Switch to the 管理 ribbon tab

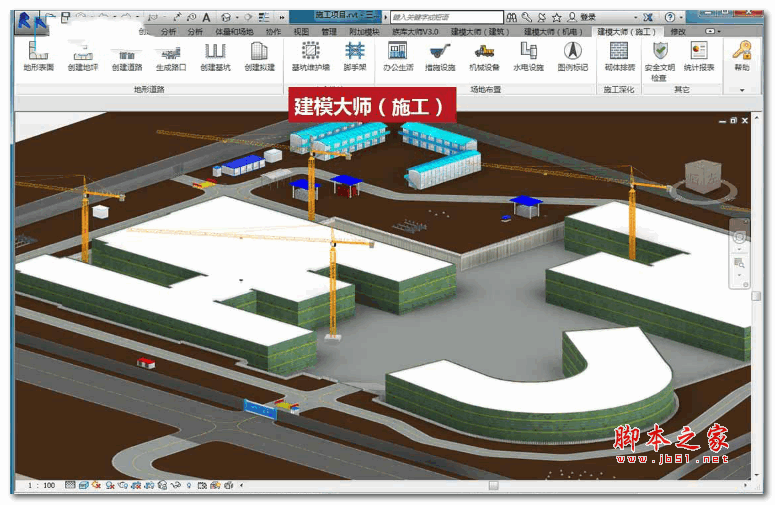(329, 32)
